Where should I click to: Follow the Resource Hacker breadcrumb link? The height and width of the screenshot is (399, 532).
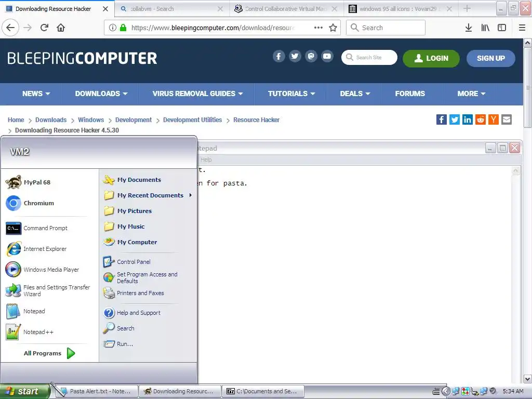pyautogui.click(x=256, y=120)
